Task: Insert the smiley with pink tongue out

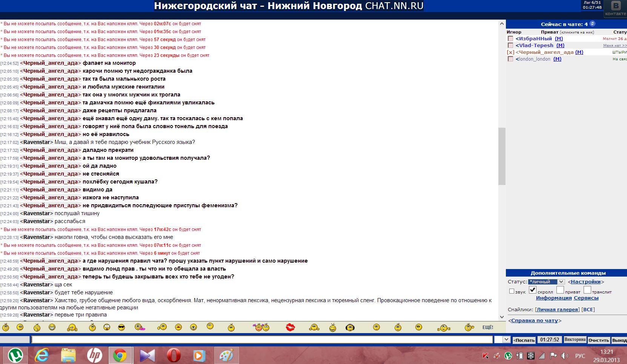Action: (140, 327)
